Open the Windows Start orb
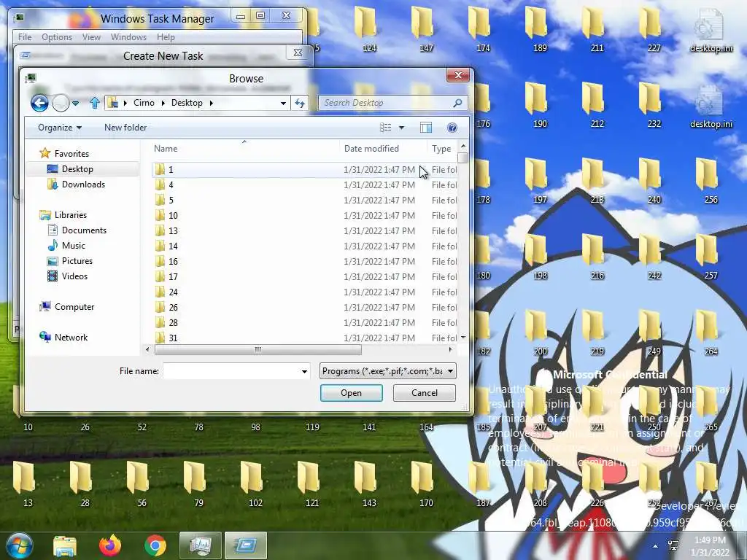 [x=18, y=545]
